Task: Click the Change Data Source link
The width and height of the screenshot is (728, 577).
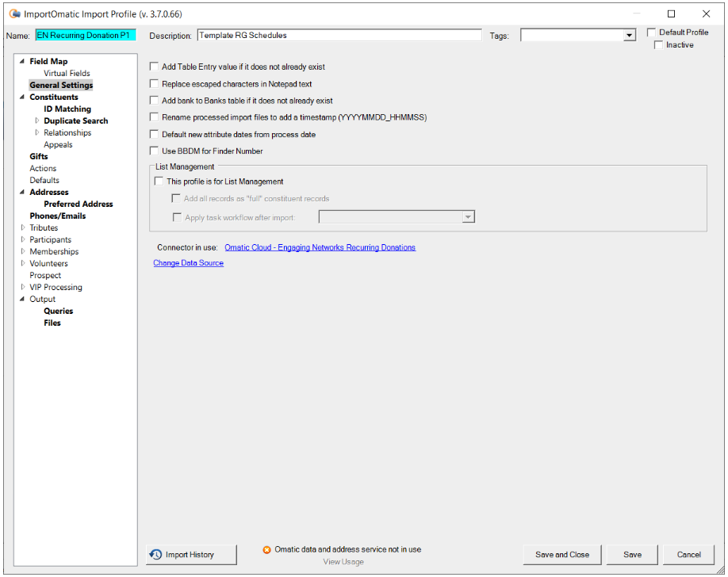Action: [x=188, y=262]
